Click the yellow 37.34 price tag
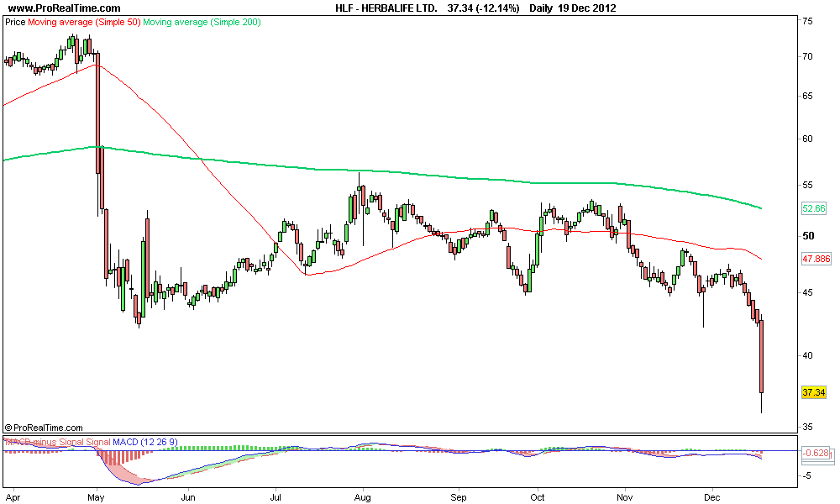Image resolution: width=840 pixels, height=504 pixels. coord(814,392)
